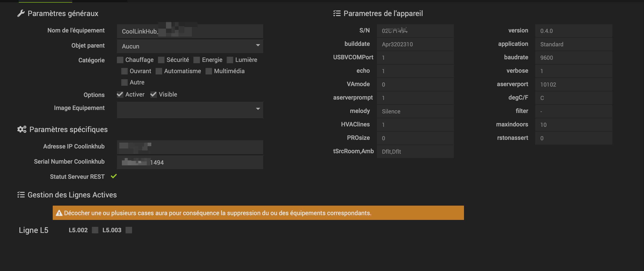
Task: Click the PROsize value field
Action: 415,138
